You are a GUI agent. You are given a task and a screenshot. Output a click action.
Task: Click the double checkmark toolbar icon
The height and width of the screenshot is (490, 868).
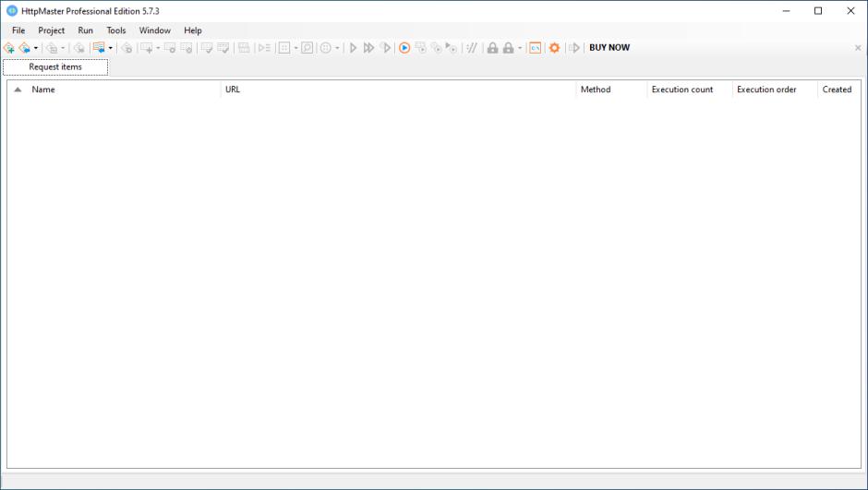223,48
